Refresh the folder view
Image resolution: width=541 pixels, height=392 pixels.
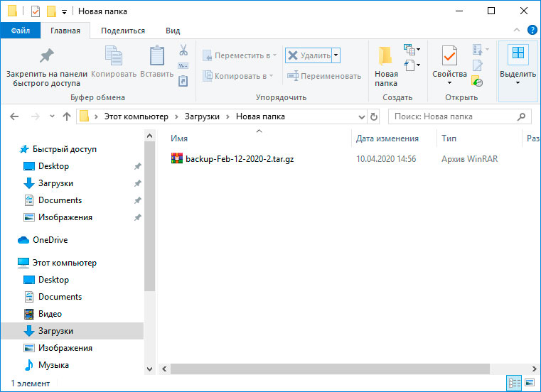pyautogui.click(x=374, y=117)
